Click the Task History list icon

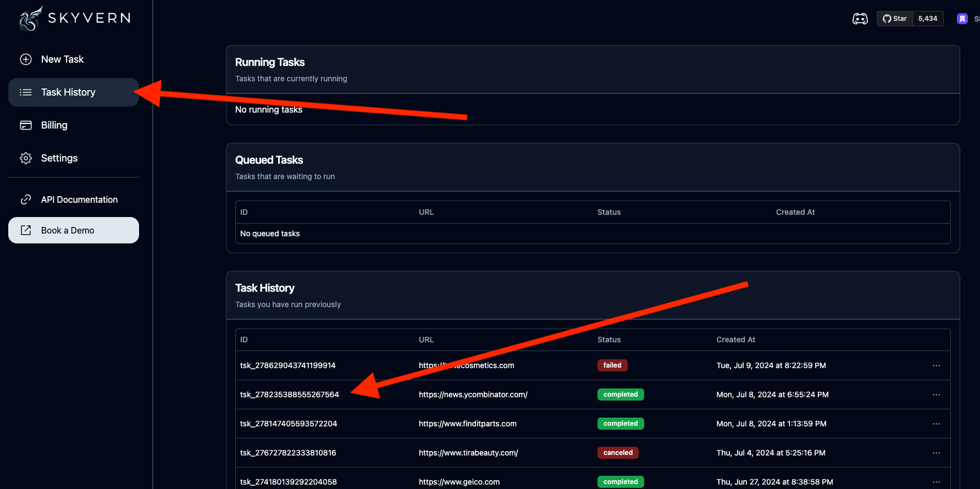click(x=26, y=92)
